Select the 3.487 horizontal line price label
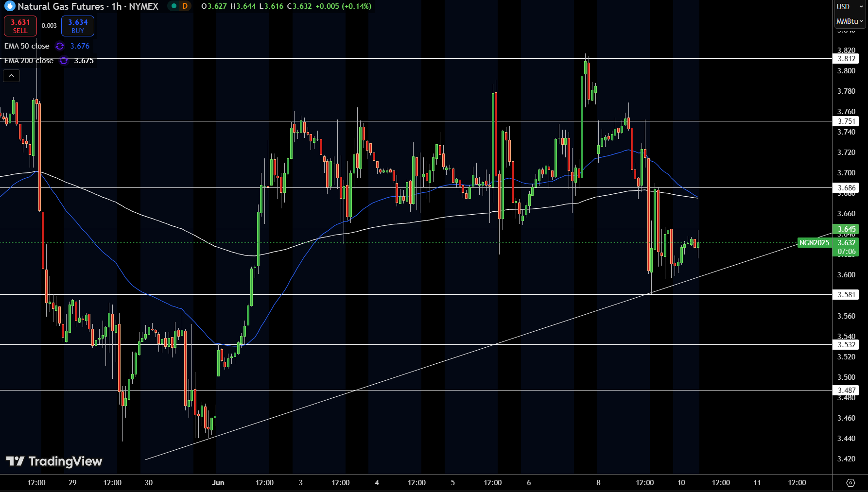Viewport: 868px width, 492px height. [x=846, y=390]
